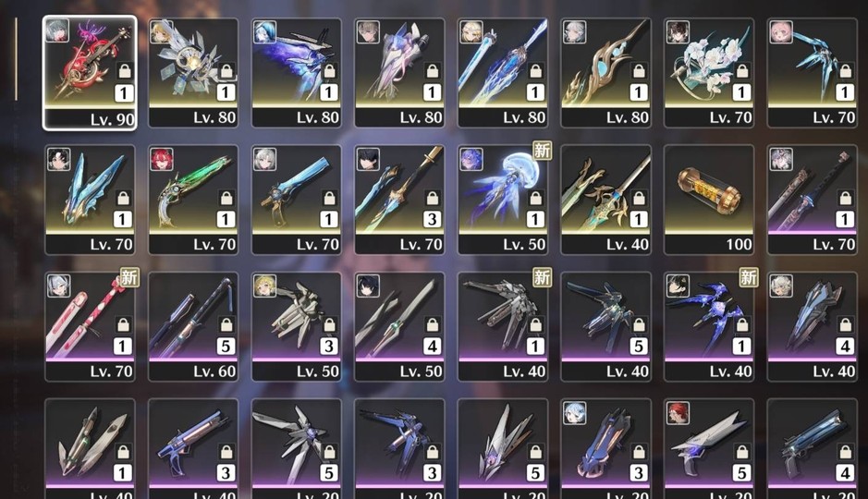Choose the blue galaxy-winged weapon at Lv. 80
868x499 pixels.
point(296,73)
